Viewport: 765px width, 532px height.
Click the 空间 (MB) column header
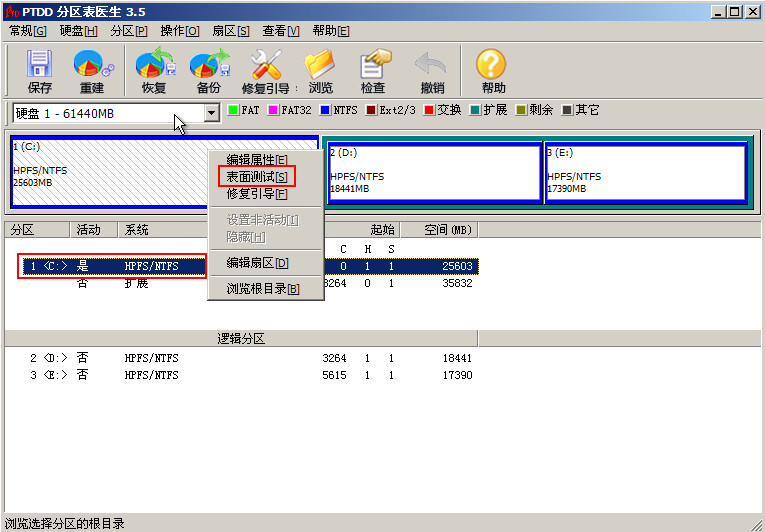click(x=446, y=229)
